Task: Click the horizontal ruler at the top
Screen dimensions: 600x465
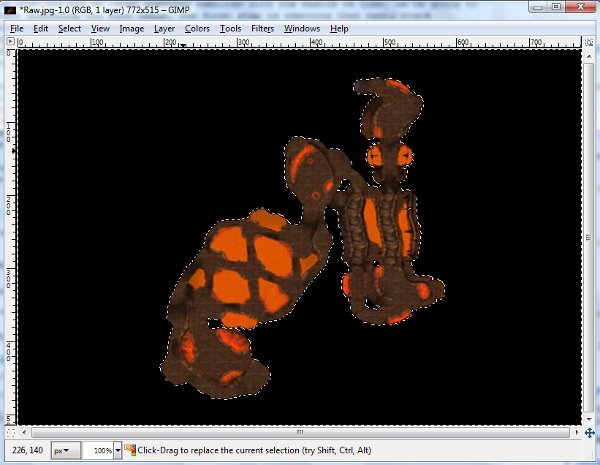Action: coord(299,42)
